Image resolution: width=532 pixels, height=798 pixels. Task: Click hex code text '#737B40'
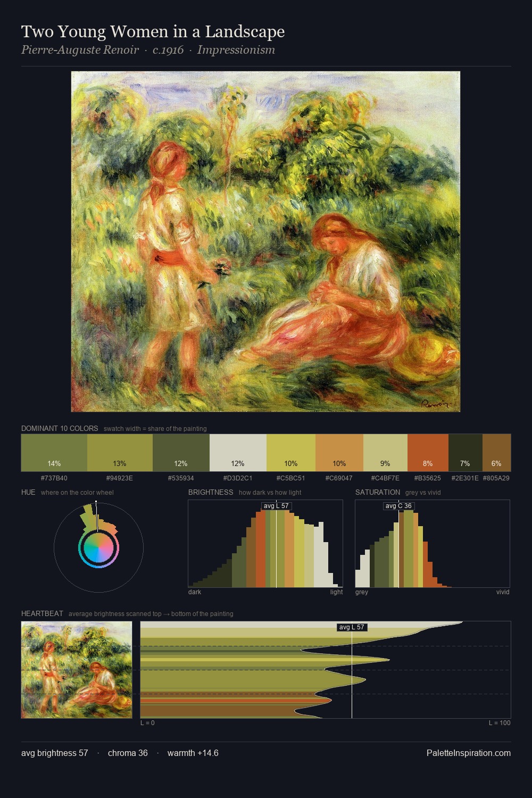point(54,478)
